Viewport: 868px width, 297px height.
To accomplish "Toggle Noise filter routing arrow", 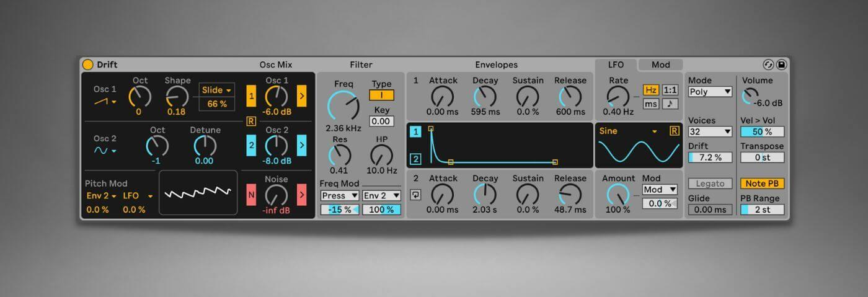I will pos(302,195).
